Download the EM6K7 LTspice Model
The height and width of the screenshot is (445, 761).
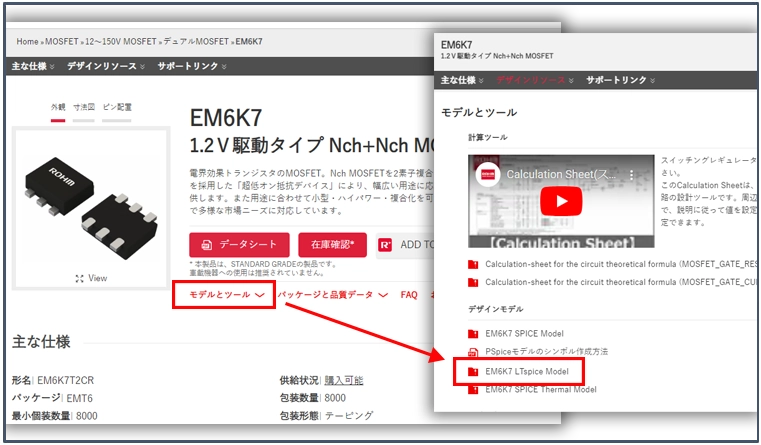(527, 372)
